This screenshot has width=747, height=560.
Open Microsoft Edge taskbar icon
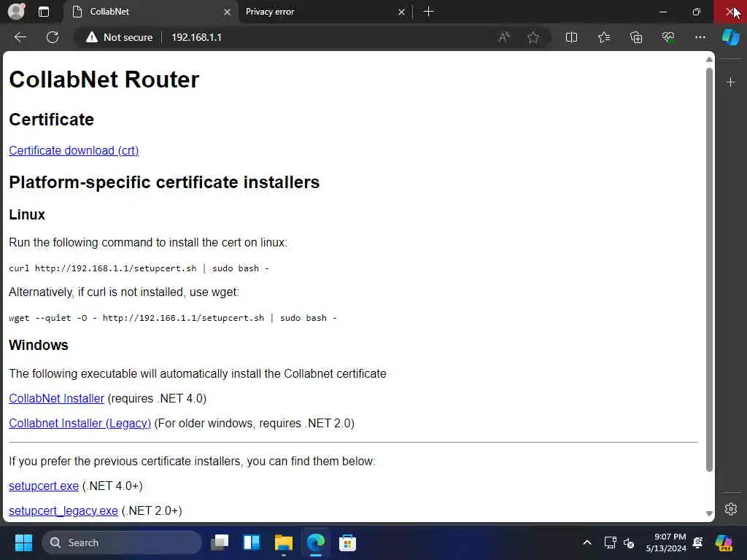coord(315,542)
